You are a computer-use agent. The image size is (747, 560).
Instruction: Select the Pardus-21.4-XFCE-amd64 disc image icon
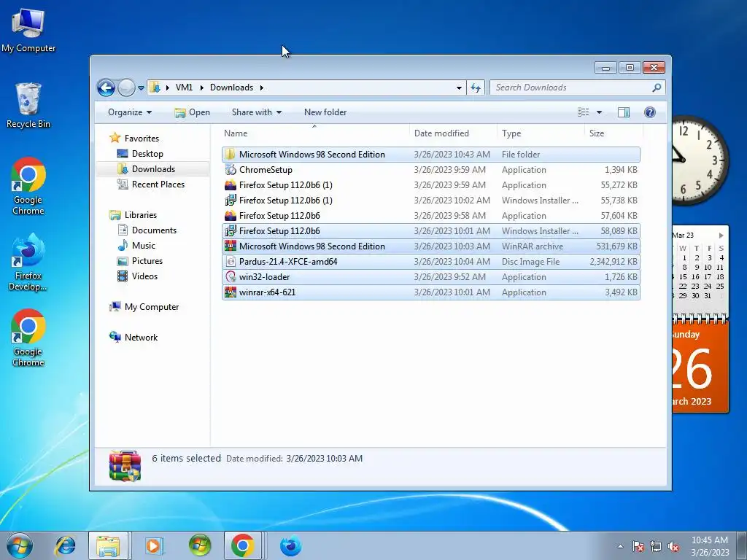231,262
